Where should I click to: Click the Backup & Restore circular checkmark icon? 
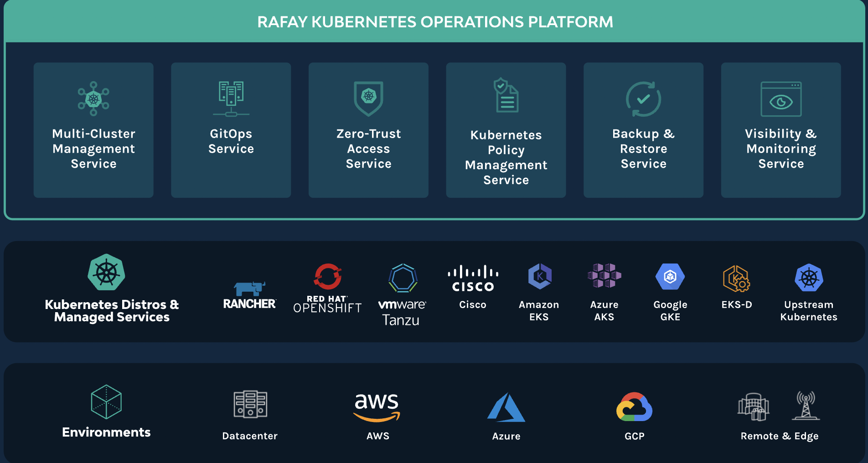[x=643, y=99]
